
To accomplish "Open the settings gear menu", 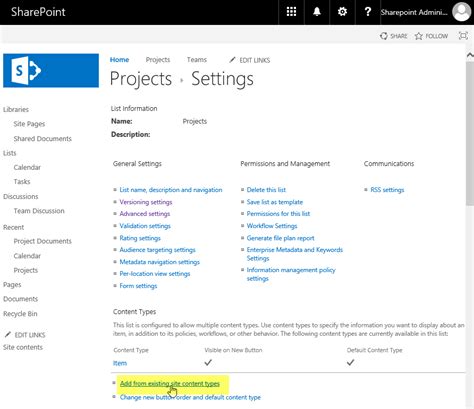I will (x=342, y=12).
